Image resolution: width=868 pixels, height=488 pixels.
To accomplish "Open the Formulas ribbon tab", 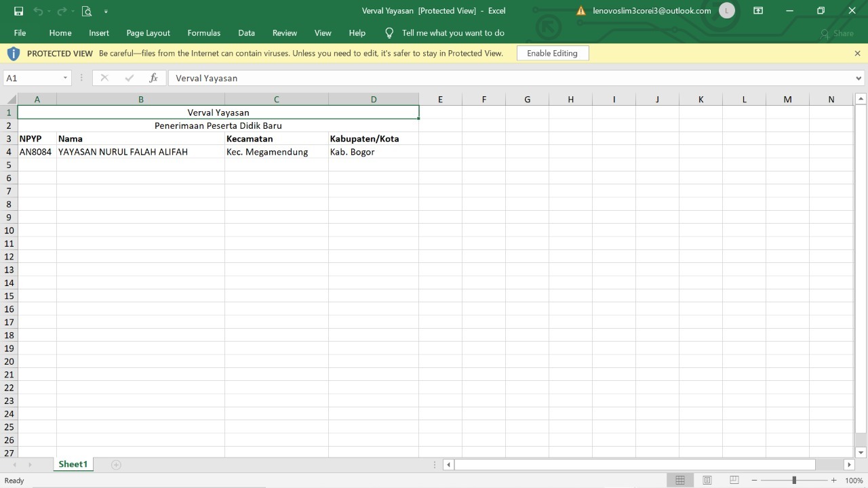I will point(203,33).
